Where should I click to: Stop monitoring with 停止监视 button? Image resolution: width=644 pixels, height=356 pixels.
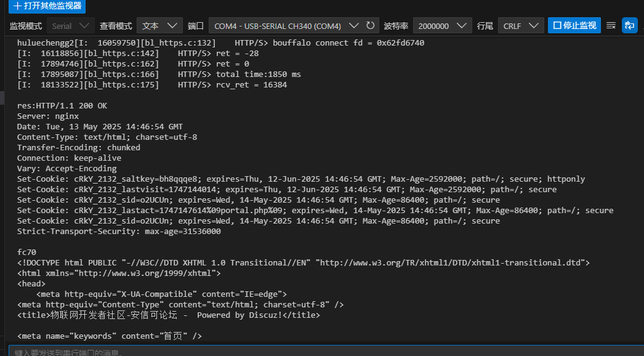click(574, 25)
